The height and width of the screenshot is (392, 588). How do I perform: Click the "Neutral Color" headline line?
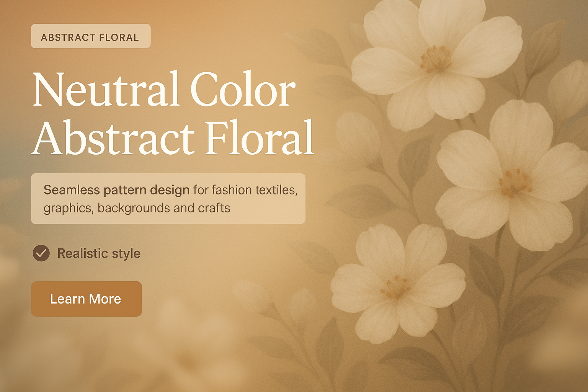164,90
